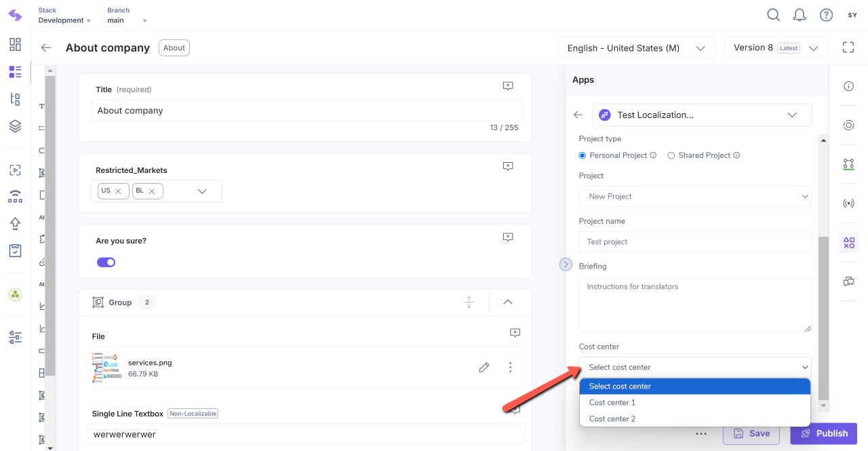Reorder the Group using up-down arrows icon

tap(469, 302)
